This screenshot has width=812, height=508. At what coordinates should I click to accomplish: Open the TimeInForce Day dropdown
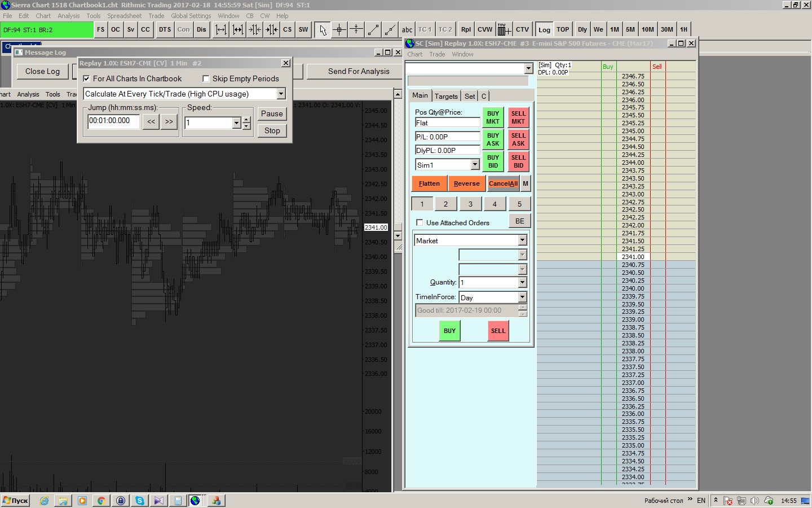point(522,297)
